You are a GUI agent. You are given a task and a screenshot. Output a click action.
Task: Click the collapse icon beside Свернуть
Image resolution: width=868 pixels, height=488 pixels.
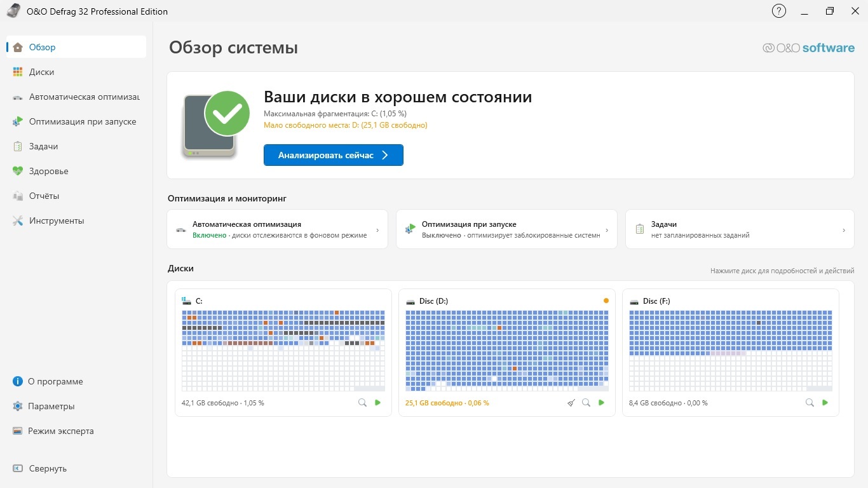point(18,468)
